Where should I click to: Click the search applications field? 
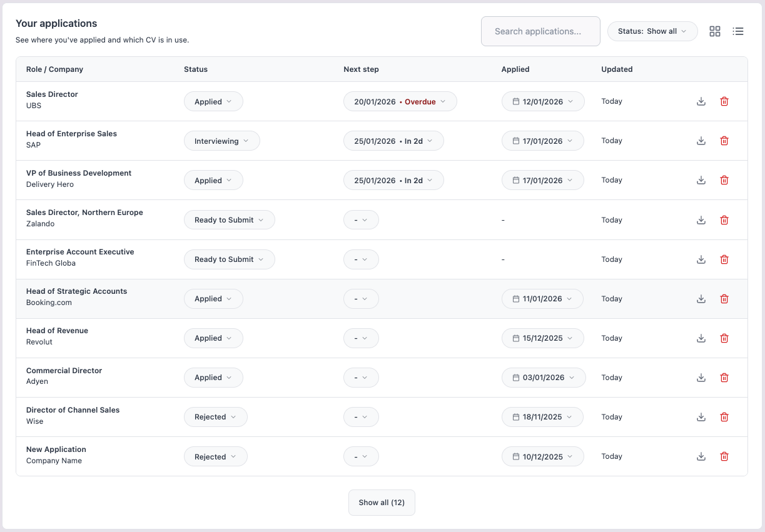(540, 31)
